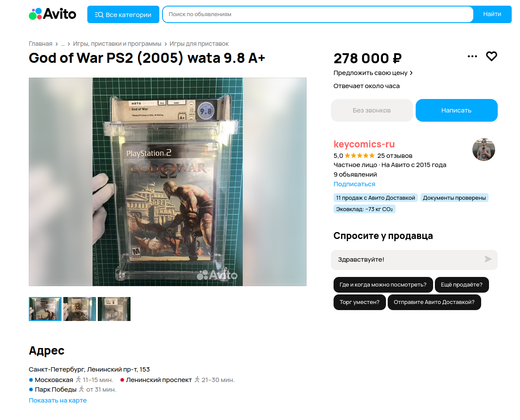This screenshot has width=520, height=420.
Task: Click the Написать button
Action: click(x=456, y=110)
